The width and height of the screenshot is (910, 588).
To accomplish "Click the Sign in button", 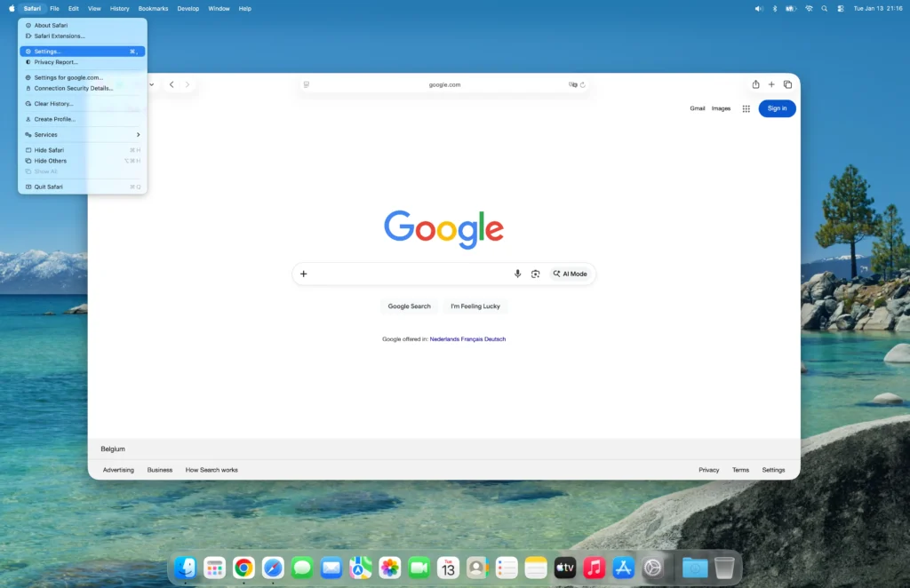I will [777, 107].
